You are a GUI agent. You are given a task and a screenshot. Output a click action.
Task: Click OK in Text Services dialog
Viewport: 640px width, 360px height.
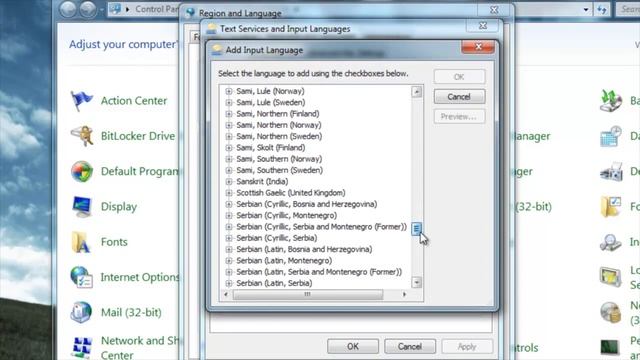click(x=353, y=347)
